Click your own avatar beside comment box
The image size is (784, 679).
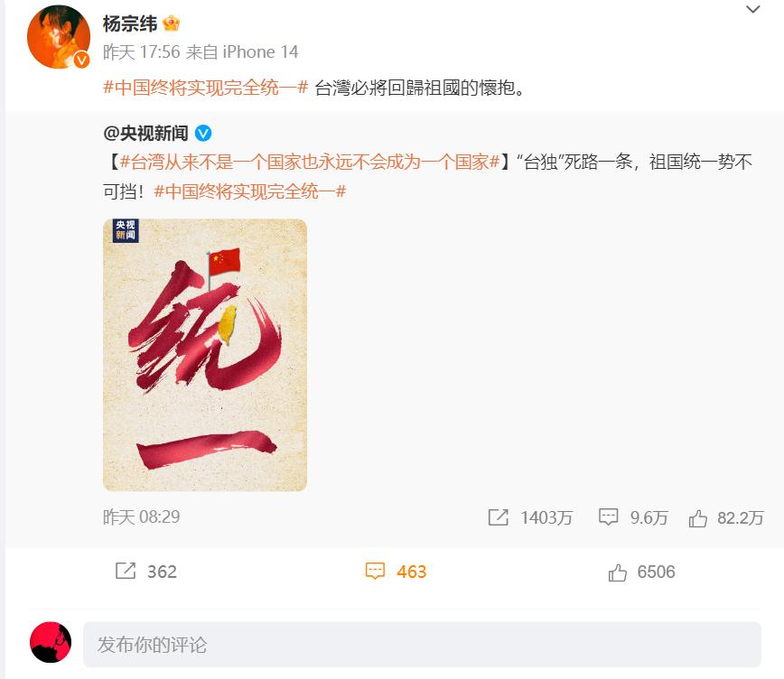[51, 642]
